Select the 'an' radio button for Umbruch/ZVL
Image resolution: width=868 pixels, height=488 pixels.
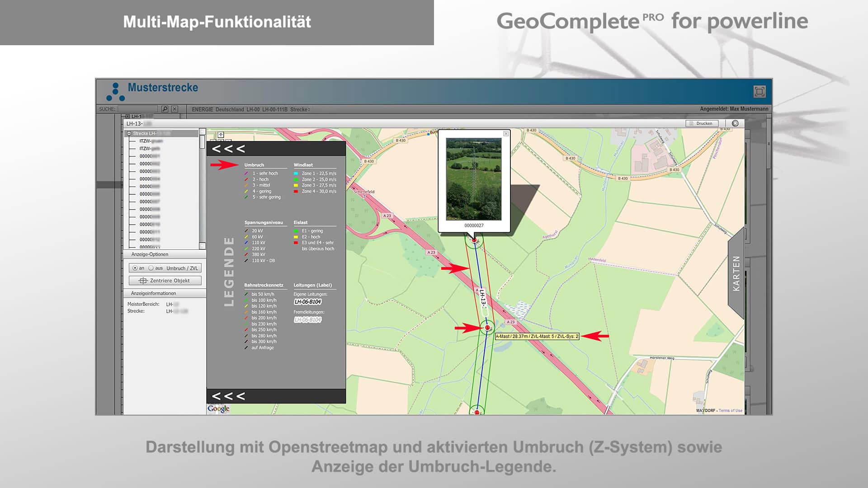(136, 268)
